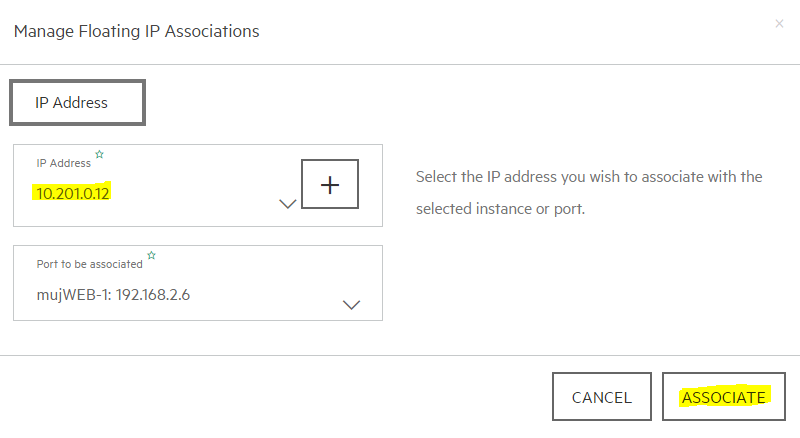
Task: Click the plus icon to allocate new IP
Action: [x=330, y=185]
